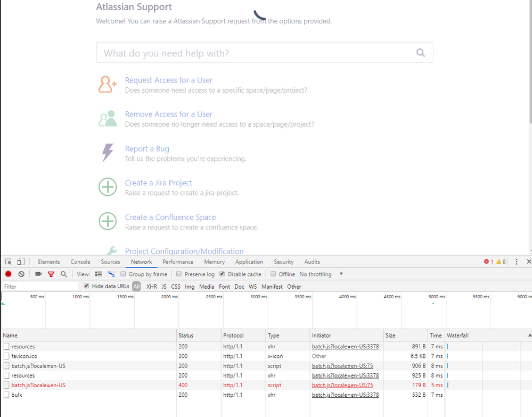Open Remove Access for a User link
Viewport: 532px width, 417px height.
pos(169,114)
